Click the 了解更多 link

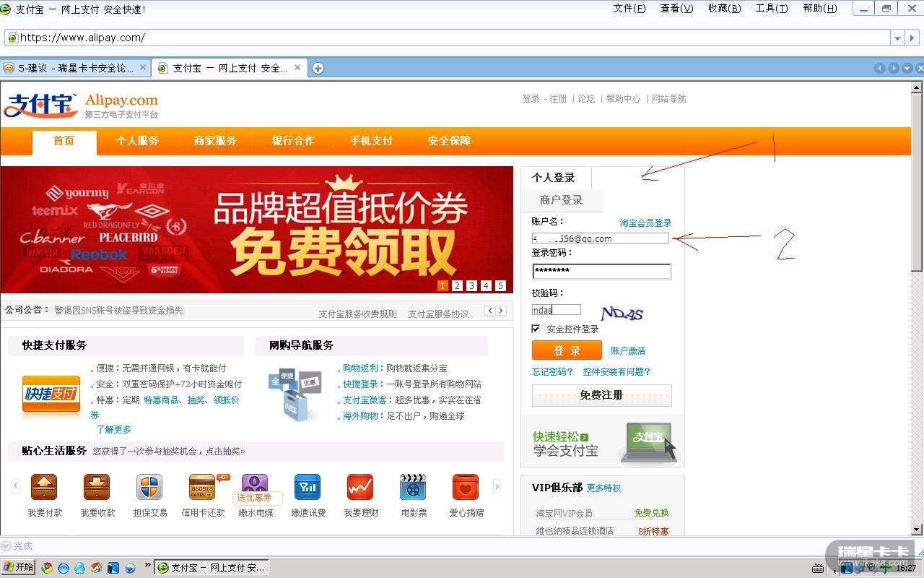click(x=114, y=429)
